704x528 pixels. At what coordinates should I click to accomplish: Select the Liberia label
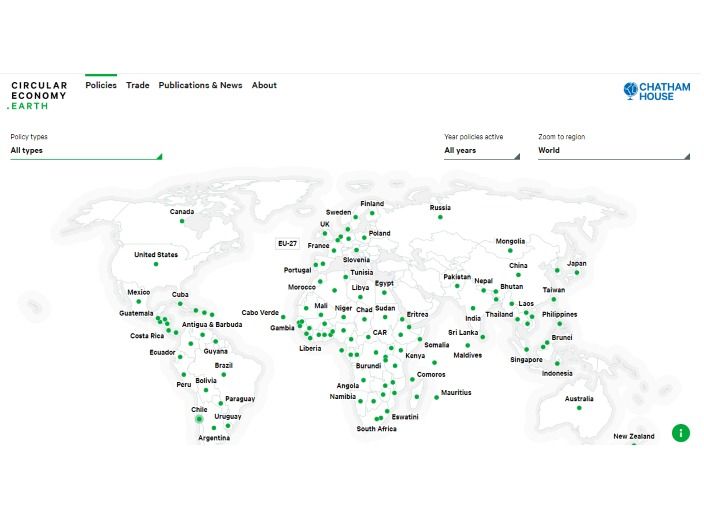pos(310,348)
